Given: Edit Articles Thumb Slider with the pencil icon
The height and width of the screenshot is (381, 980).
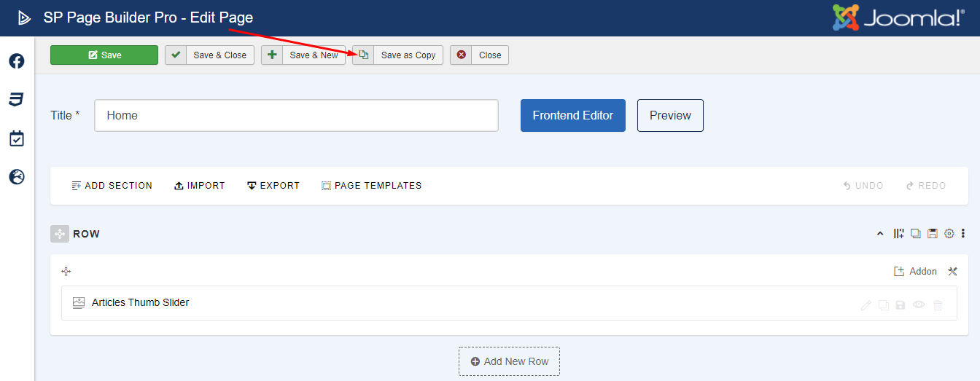Looking at the screenshot, I should coord(866,305).
